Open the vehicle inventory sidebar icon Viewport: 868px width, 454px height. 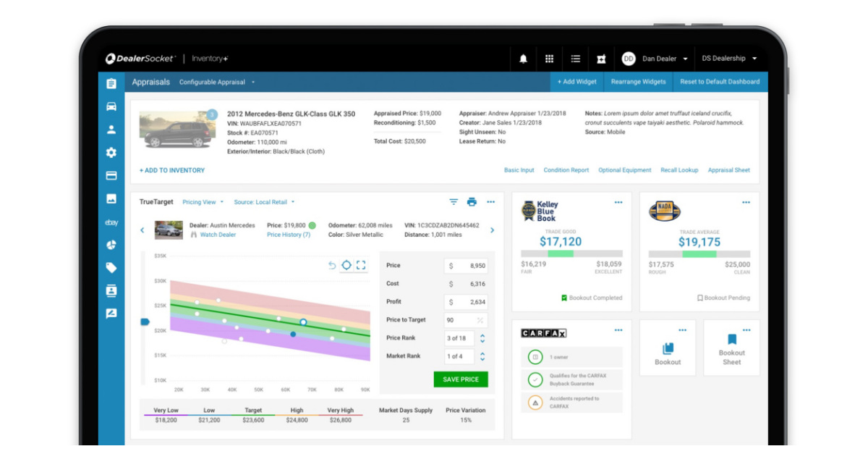point(111,106)
